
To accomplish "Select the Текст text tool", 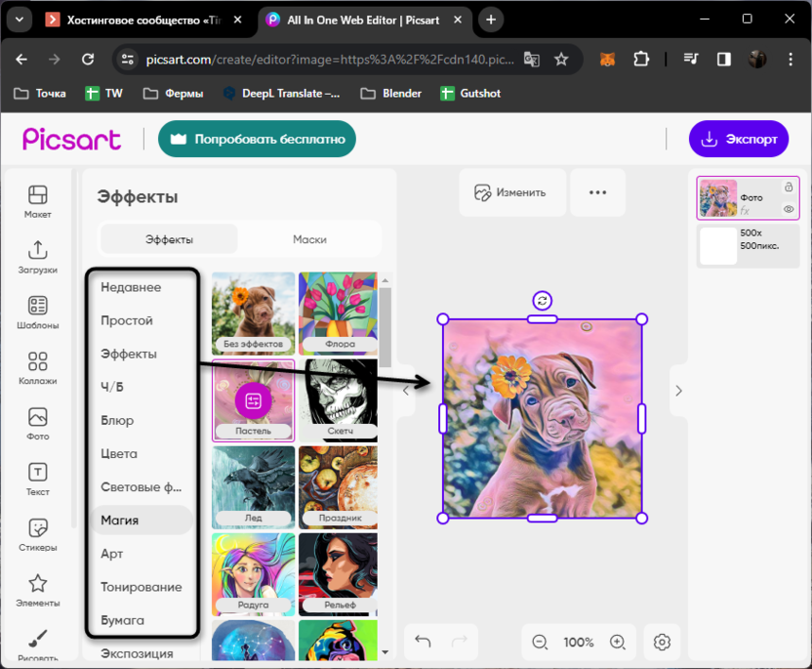I will point(37,480).
